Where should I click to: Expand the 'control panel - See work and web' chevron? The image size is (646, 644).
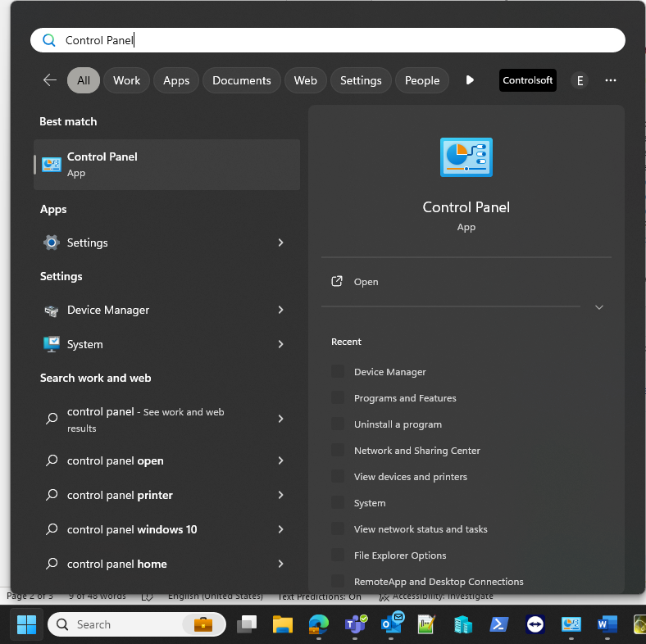click(281, 419)
